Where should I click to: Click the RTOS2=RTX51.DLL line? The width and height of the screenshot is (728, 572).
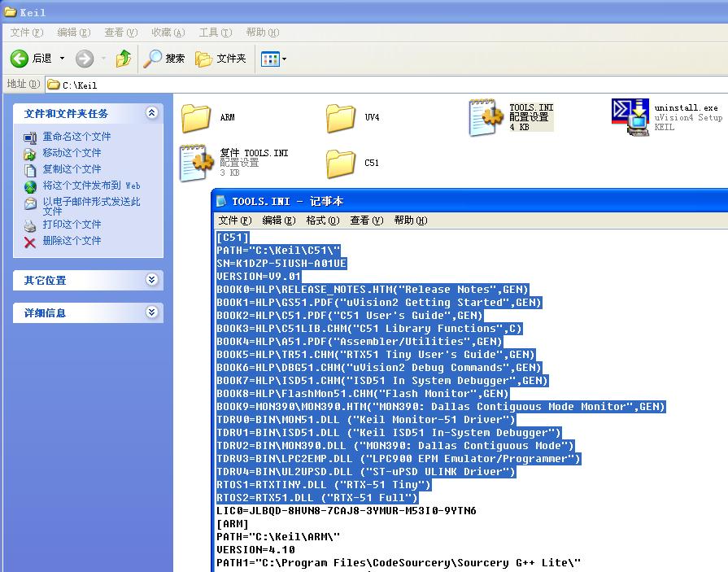(x=317, y=497)
